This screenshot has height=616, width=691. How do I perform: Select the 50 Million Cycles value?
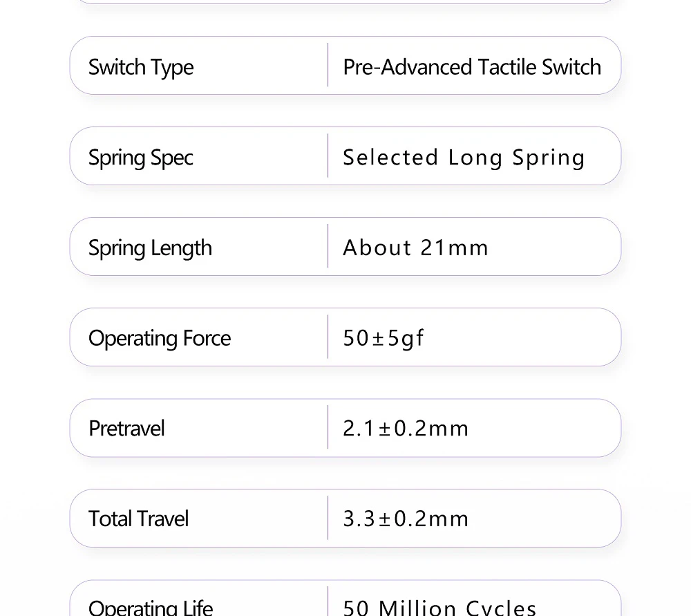(439, 608)
